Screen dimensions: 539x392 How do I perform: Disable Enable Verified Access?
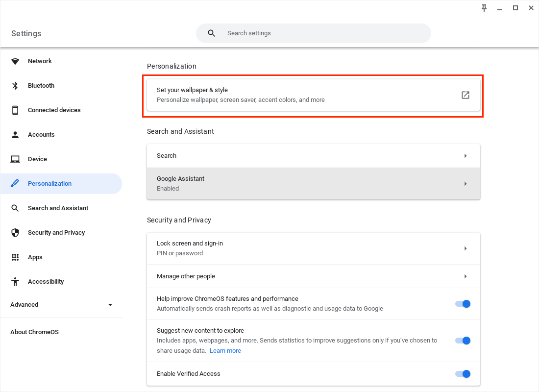(x=463, y=373)
